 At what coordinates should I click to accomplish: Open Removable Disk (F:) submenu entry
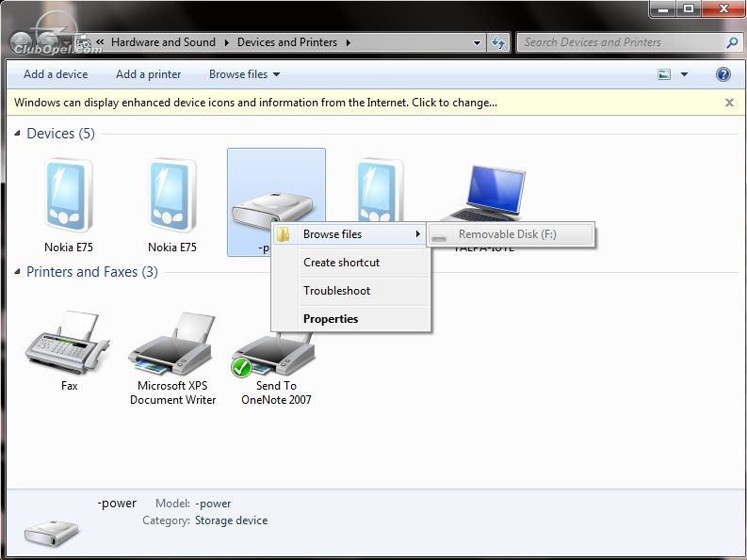[x=511, y=234]
